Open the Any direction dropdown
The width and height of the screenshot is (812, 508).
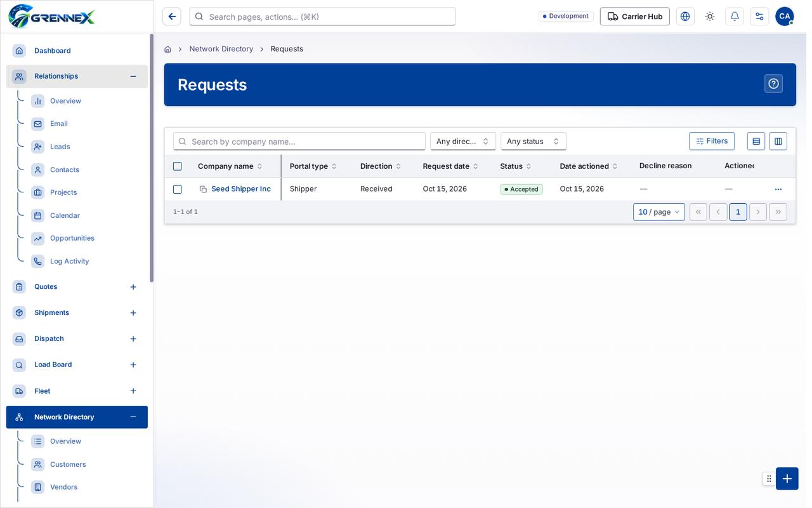click(x=463, y=141)
